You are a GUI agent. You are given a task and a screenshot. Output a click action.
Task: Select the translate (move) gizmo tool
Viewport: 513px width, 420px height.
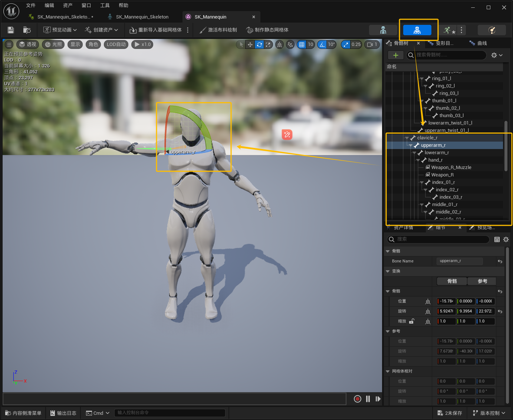click(x=250, y=44)
